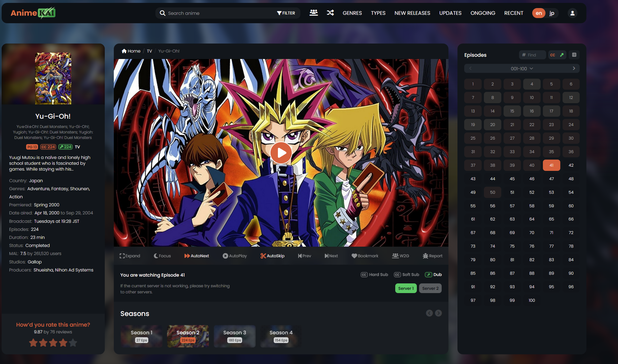Select episode 75

(512, 246)
